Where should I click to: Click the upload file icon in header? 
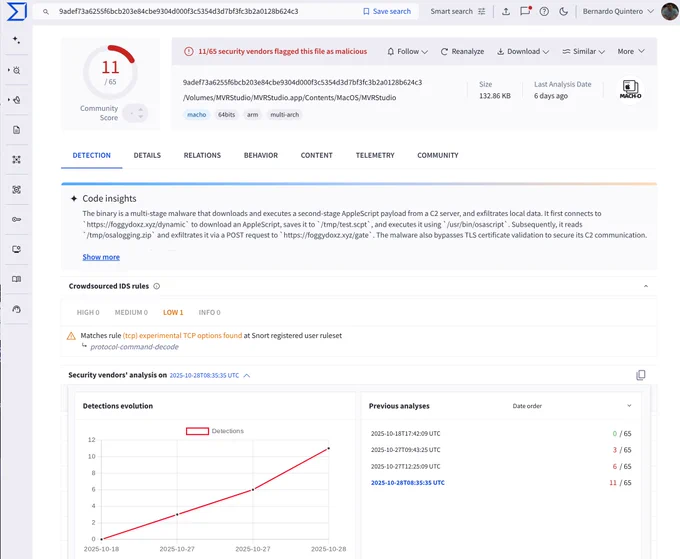point(506,12)
